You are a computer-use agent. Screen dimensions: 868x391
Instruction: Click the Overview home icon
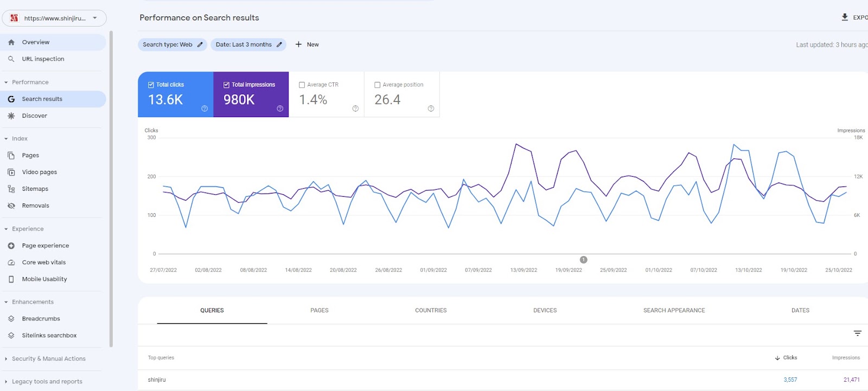[x=11, y=42]
